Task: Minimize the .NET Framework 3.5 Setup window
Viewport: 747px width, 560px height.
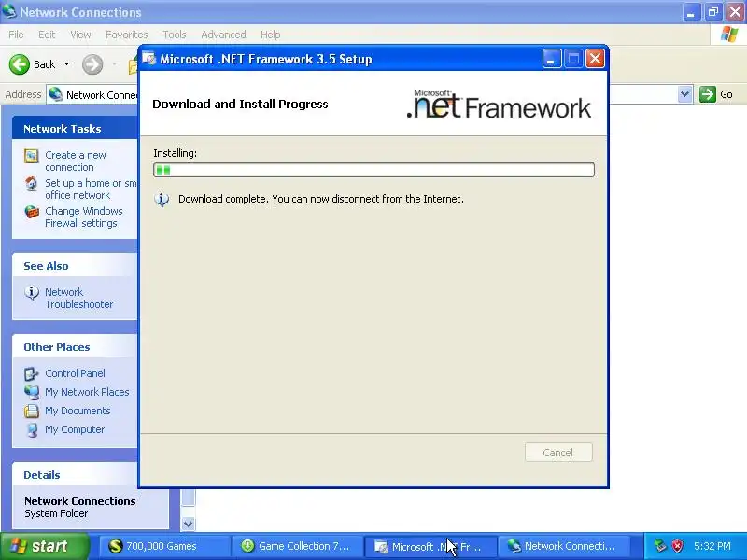Action: 552,59
